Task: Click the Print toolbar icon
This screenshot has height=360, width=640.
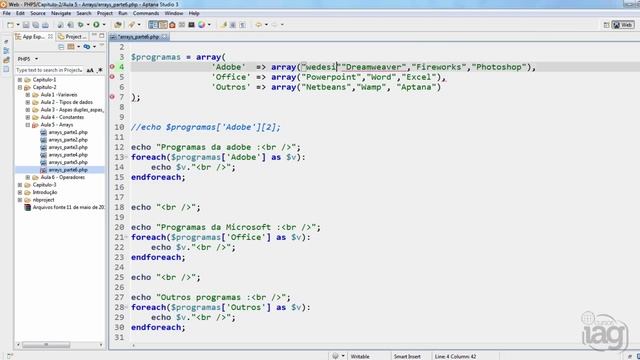Action: 45,25
